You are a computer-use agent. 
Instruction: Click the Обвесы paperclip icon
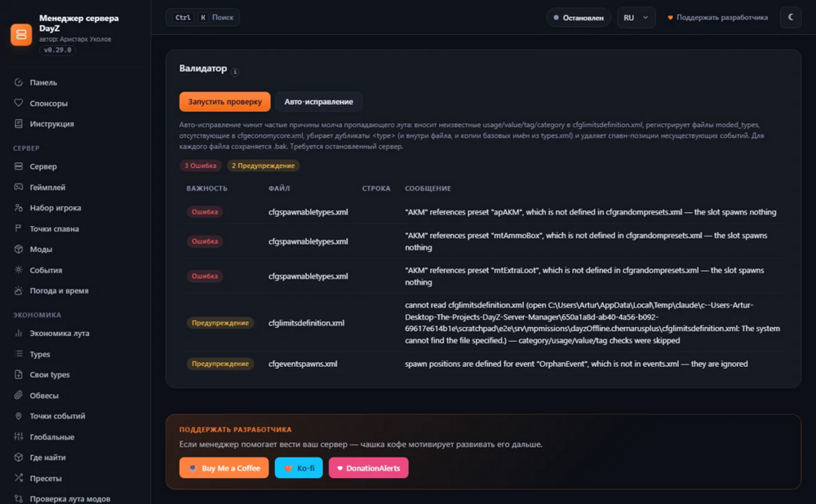coord(19,396)
